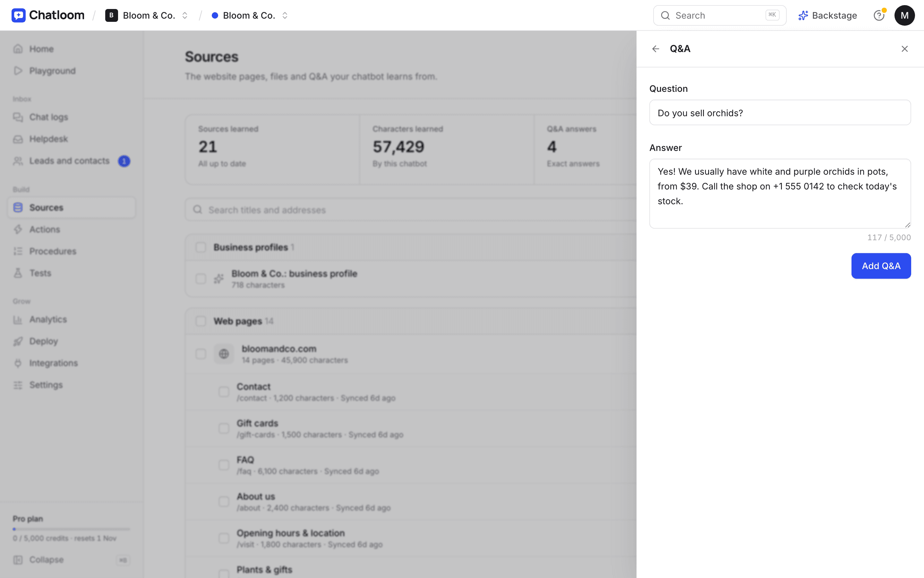Screen dimensions: 924x578
Task: Click the Integrations plug icon
Action: pos(18,363)
